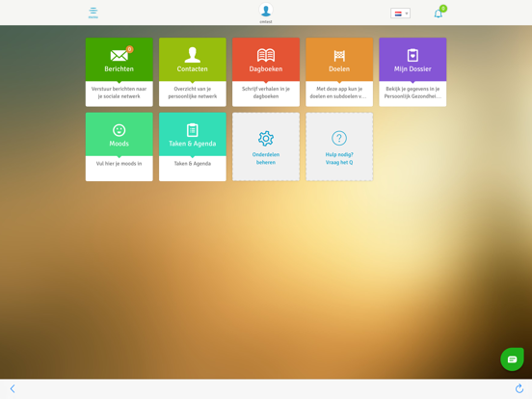Open the Dagboeken book icon
Screen dimensions: 532x399
point(266,55)
